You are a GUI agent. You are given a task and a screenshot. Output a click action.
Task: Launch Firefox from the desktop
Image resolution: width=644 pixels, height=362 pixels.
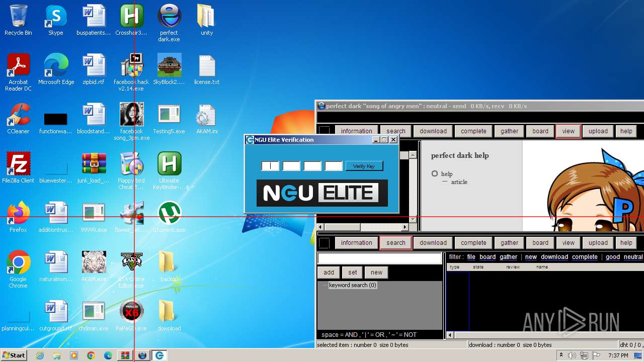(x=18, y=218)
